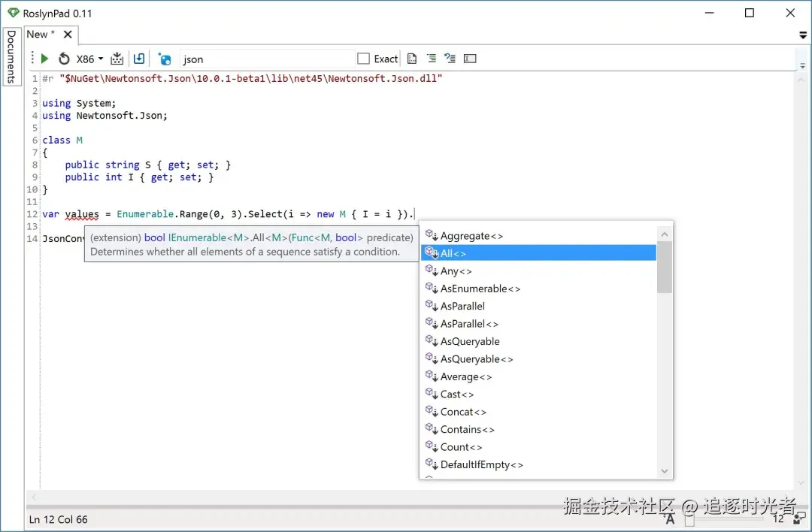Image resolution: width=812 pixels, height=532 pixels.
Task: Click the Newtonsoft.Json.dll reference path
Action: click(250, 79)
